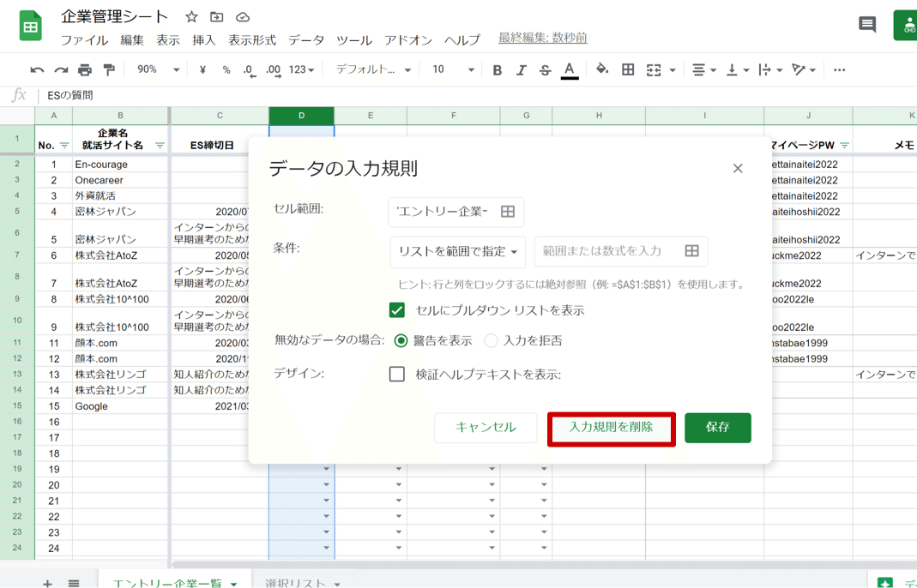
Task: Open the 表示 menu
Action: 168,40
